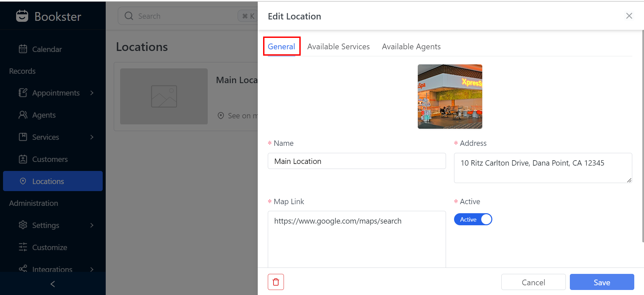Viewport: 644px width, 295px height.
Task: Click the Bookster logo icon
Action: coord(22,16)
